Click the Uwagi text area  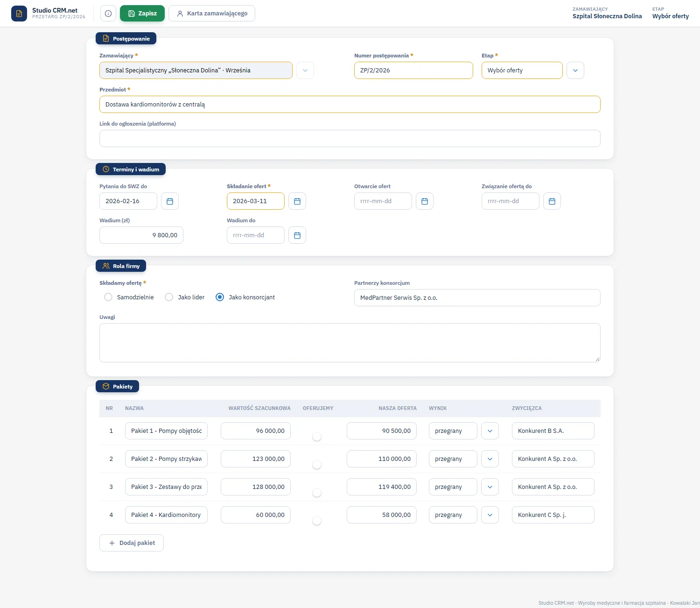pos(350,343)
